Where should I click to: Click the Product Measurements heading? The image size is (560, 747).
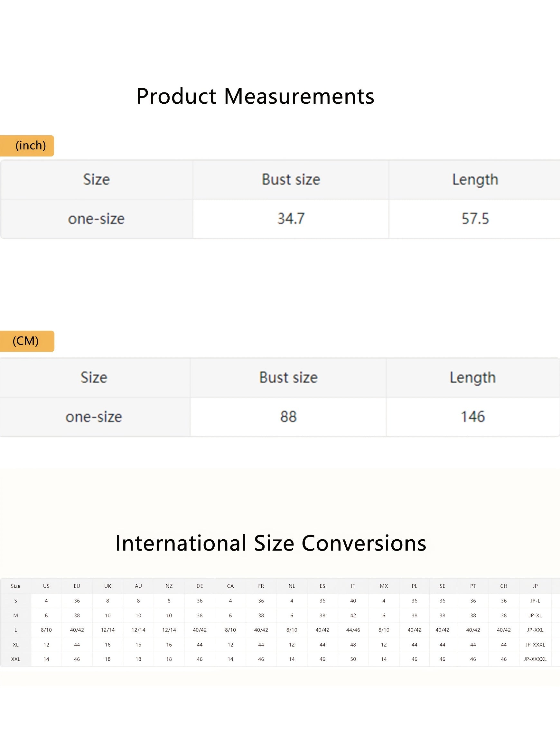[255, 96]
